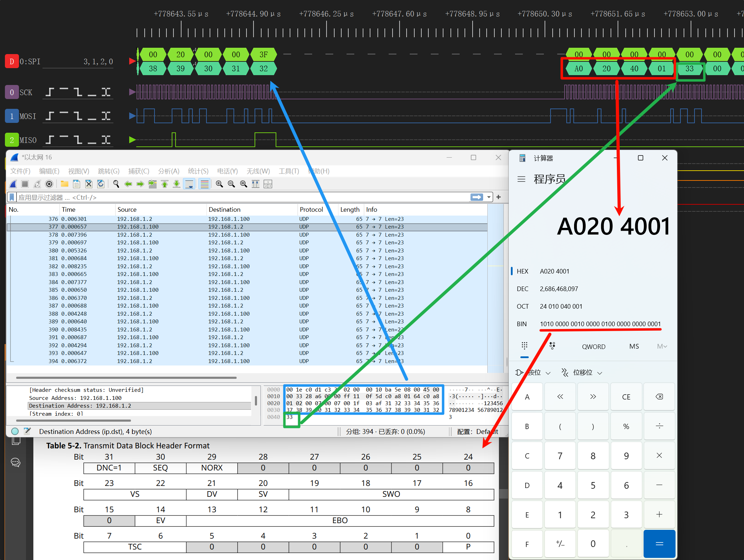Screen dimensions: 744x560
Task: Click the QWORD word size button
Action: [593, 347]
